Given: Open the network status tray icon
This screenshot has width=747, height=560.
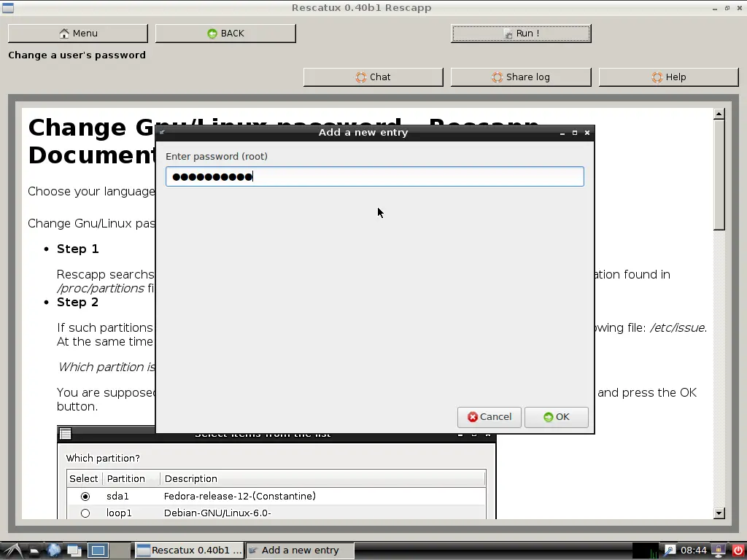Looking at the screenshot, I should pyautogui.click(x=669, y=551).
